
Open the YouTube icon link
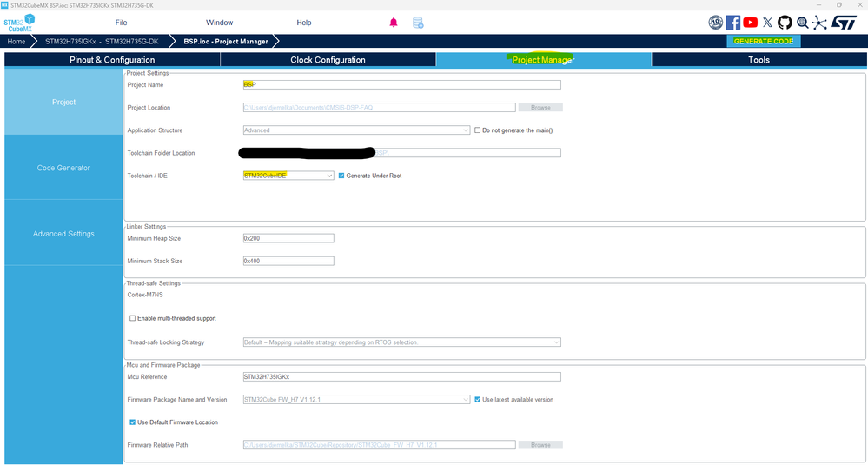tap(750, 23)
